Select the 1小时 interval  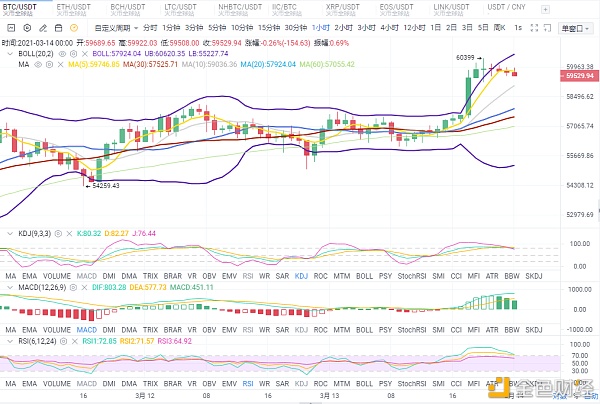[321, 28]
